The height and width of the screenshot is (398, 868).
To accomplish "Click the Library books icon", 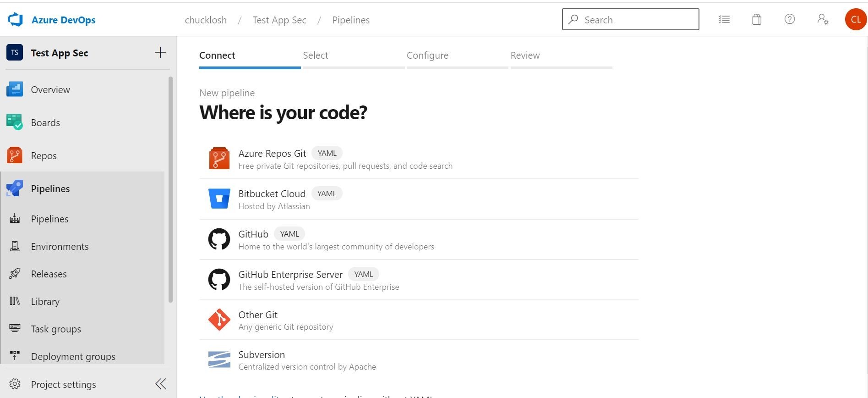I will tap(15, 301).
